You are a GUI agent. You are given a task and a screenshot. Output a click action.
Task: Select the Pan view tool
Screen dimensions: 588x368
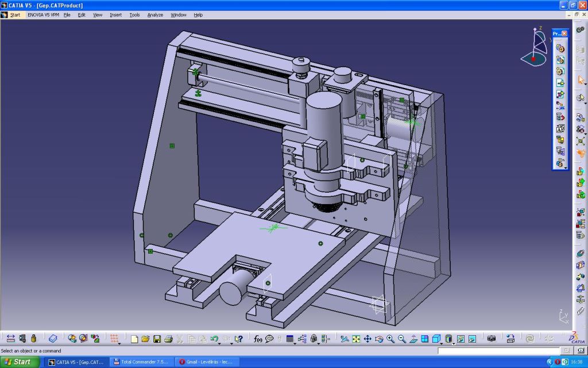click(367, 339)
